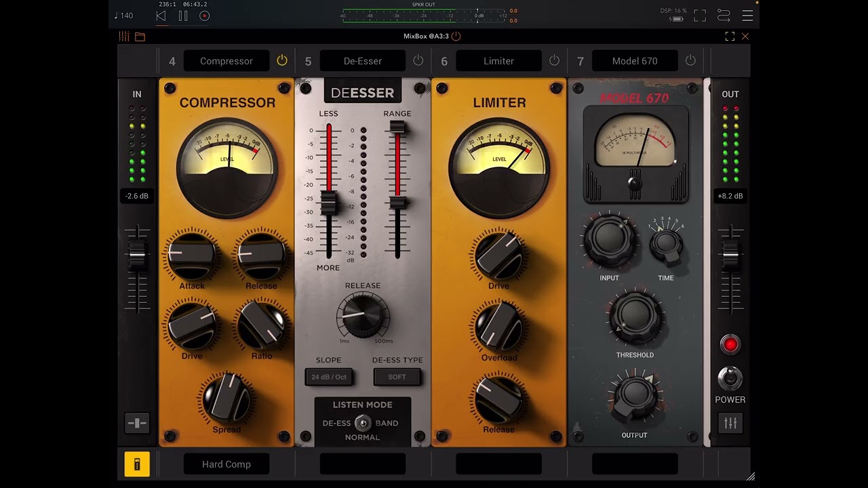This screenshot has height=488, width=868.
Task: Change DE-ESS TYPE SOFT button
Action: pyautogui.click(x=397, y=377)
